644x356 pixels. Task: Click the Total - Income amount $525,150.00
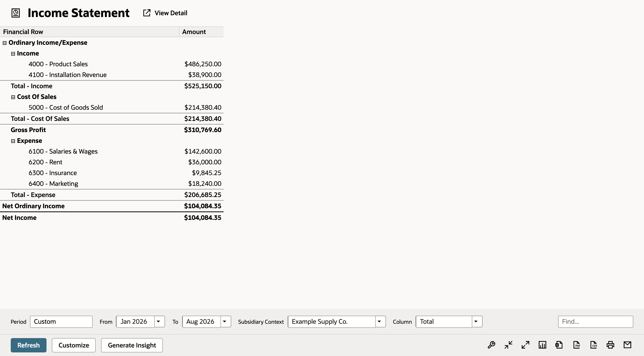(x=203, y=86)
